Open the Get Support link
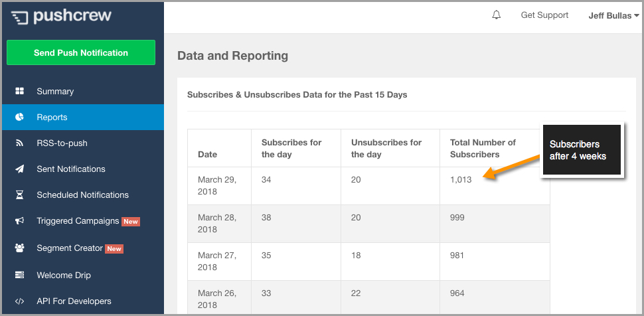Image resolution: width=644 pixels, height=316 pixels. (544, 15)
